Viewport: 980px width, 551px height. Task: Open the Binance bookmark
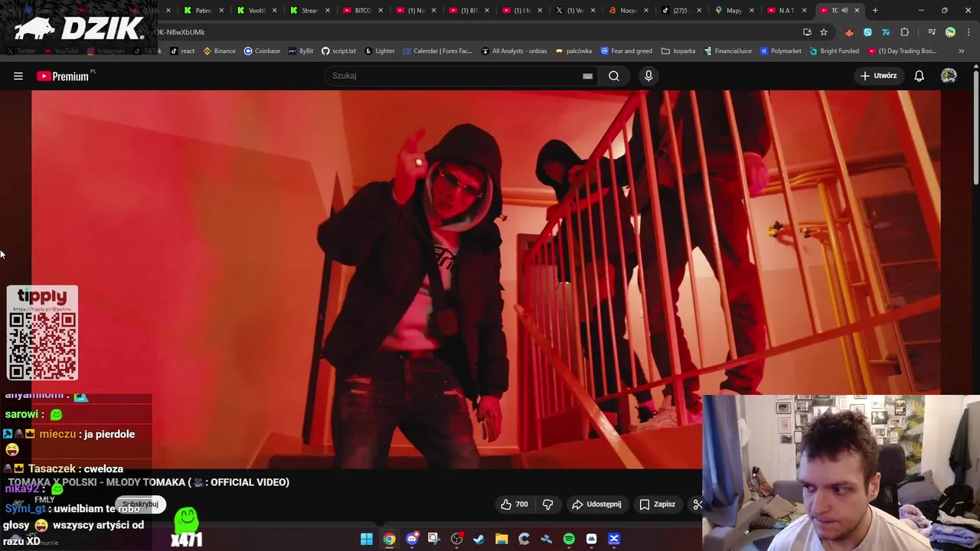coord(219,51)
